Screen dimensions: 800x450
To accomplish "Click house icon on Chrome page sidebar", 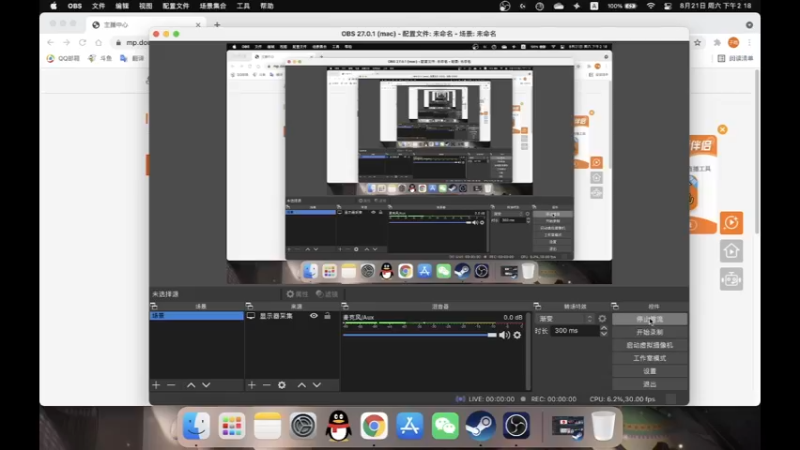I will click(x=731, y=251).
